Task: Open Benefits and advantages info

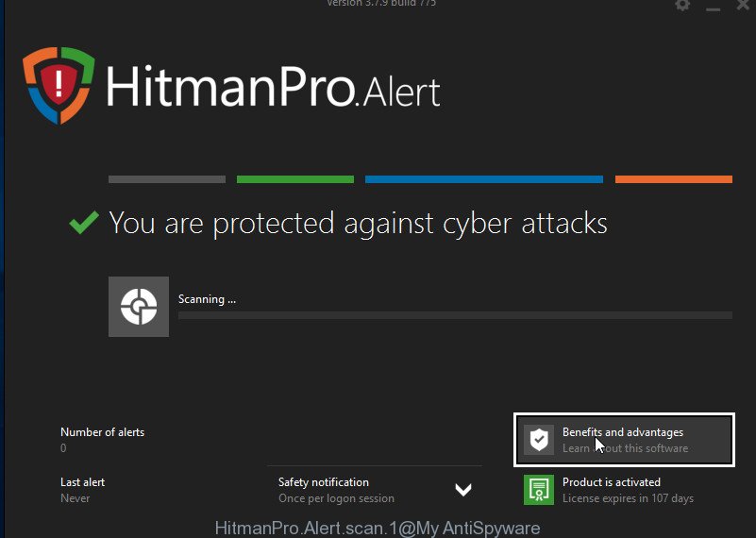Action: [625, 440]
